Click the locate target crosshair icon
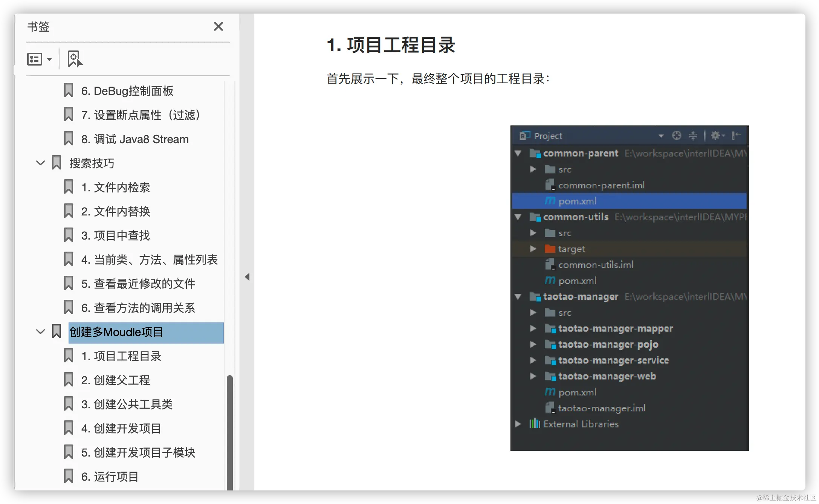 (x=677, y=136)
